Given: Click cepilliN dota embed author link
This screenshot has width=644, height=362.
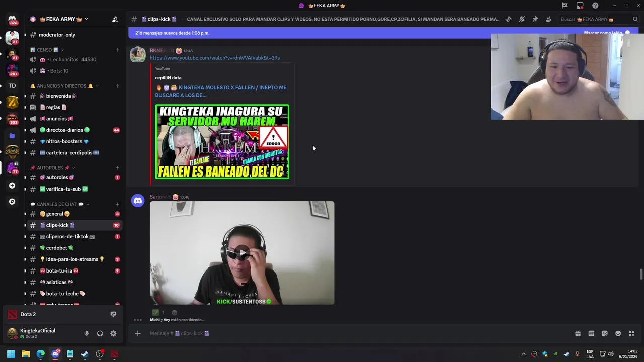Looking at the screenshot, I should tap(168, 78).
